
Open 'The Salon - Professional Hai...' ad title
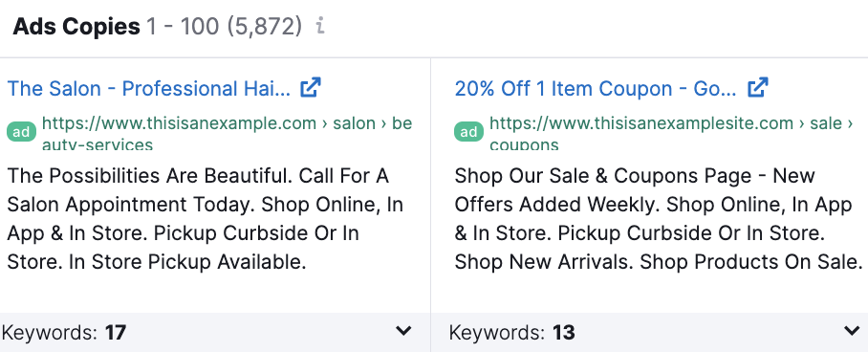tap(149, 89)
